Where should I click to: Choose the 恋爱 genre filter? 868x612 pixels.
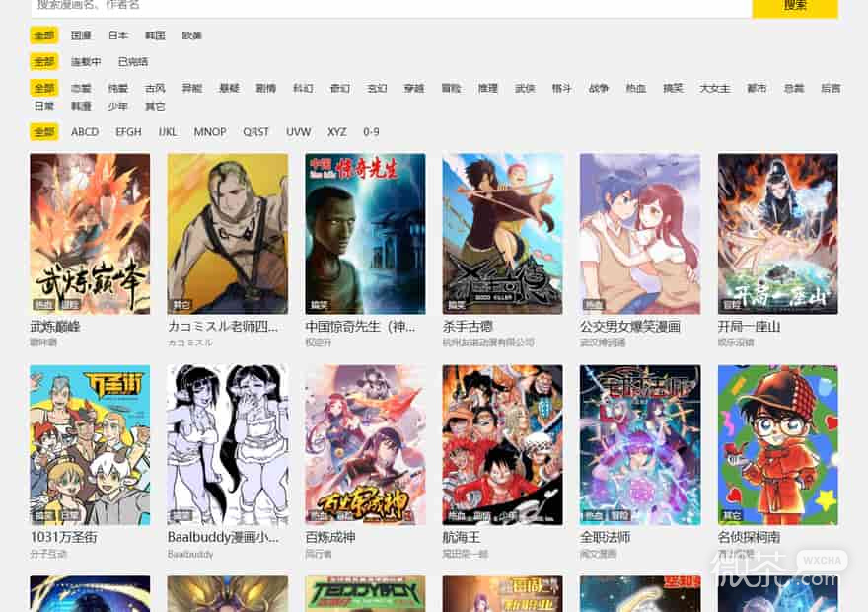click(x=81, y=88)
